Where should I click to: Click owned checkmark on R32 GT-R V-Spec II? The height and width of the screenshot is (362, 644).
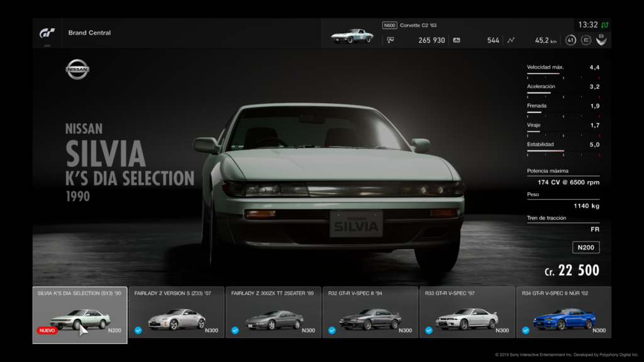(x=332, y=331)
